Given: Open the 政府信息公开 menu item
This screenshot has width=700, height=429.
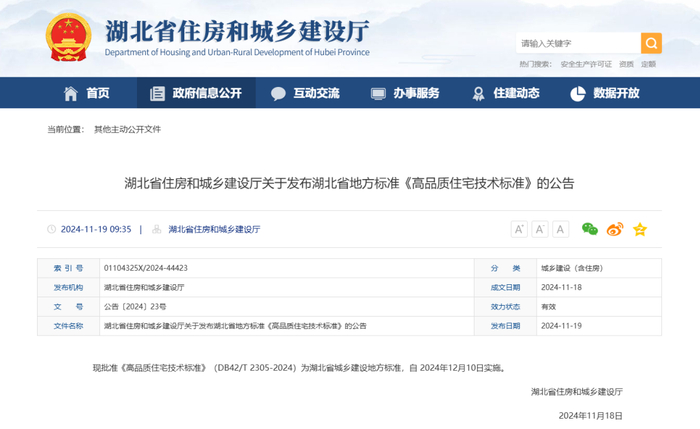Looking at the screenshot, I should (x=207, y=93).
